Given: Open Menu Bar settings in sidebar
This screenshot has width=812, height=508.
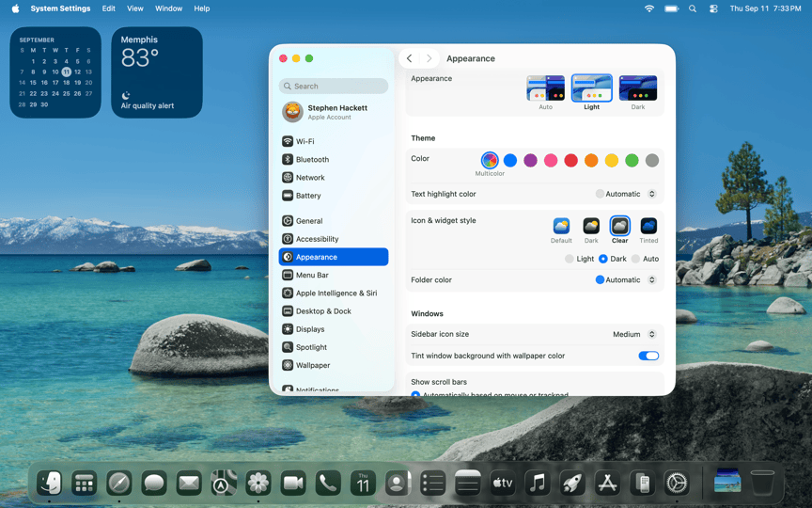Looking at the screenshot, I should coord(333,276).
